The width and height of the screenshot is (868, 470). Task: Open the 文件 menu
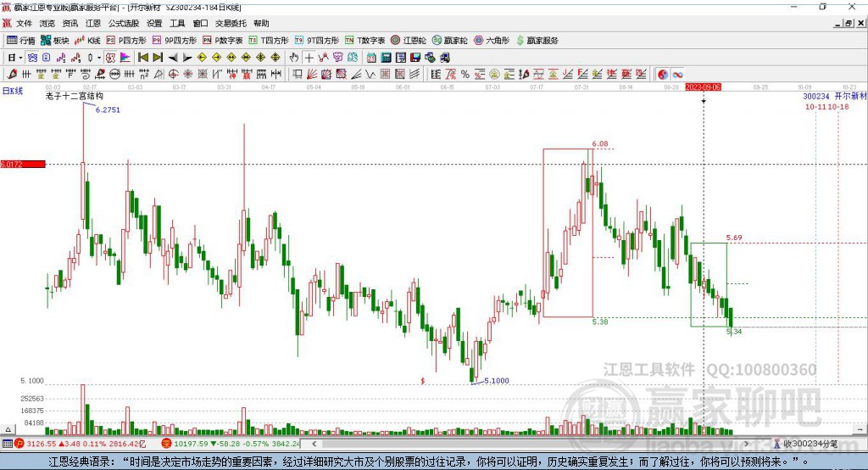[x=24, y=23]
